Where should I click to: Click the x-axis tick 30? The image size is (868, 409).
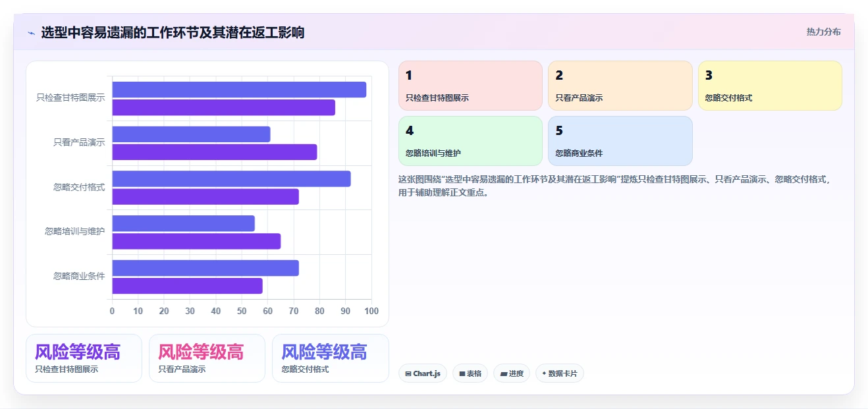(190, 311)
